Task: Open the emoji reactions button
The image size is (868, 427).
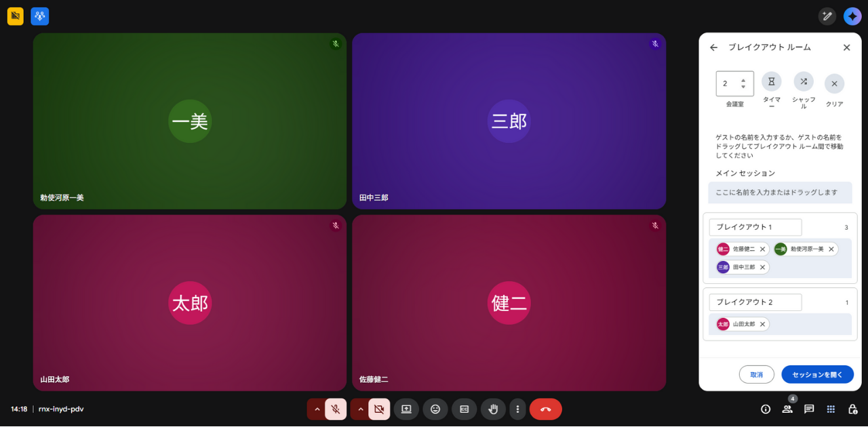Action: (x=435, y=409)
